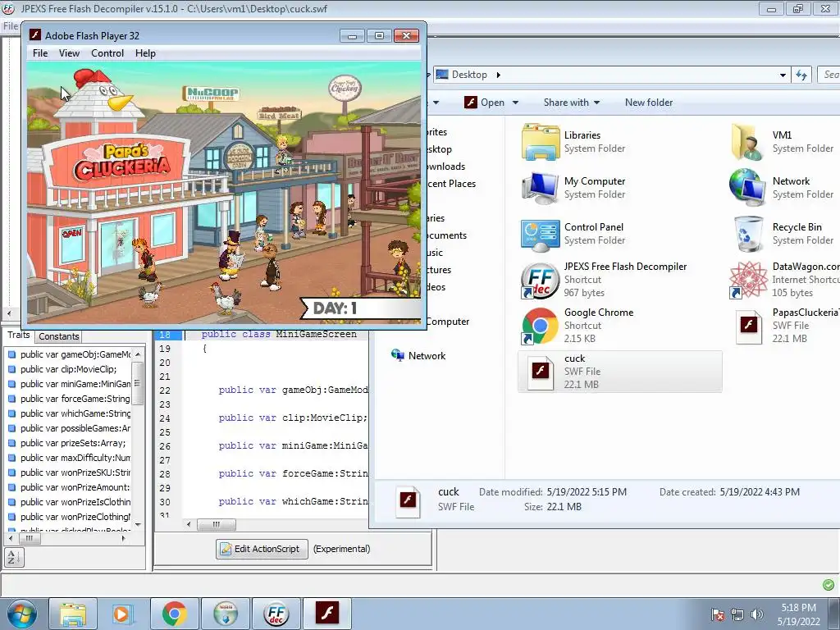Screen dimensions: 840x630
Task: Click the Edit ActionScript button
Action: tap(262, 549)
